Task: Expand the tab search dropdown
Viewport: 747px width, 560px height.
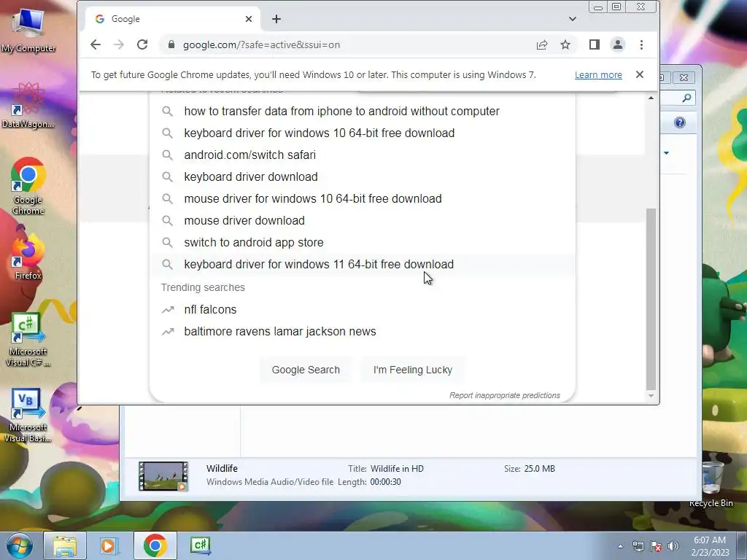Action: click(x=572, y=19)
